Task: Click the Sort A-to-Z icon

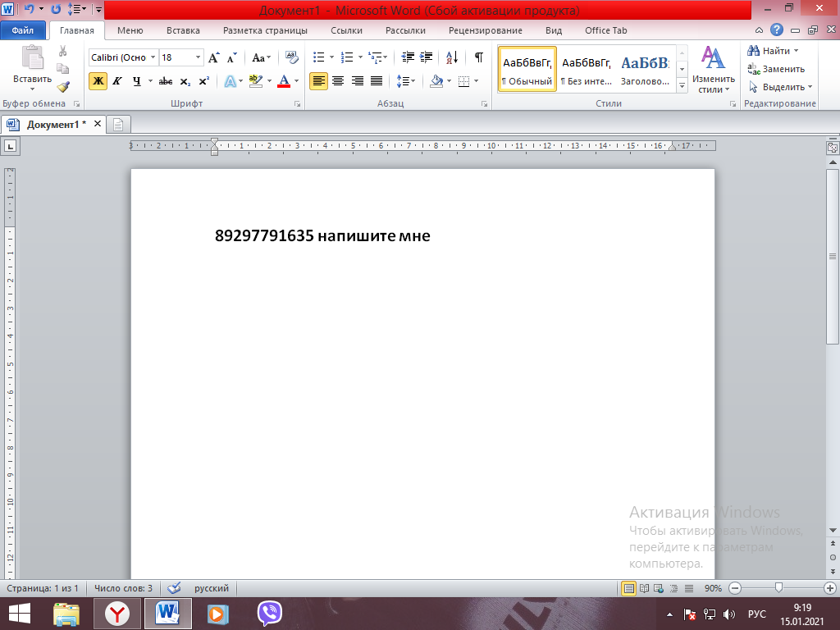Action: tap(451, 57)
